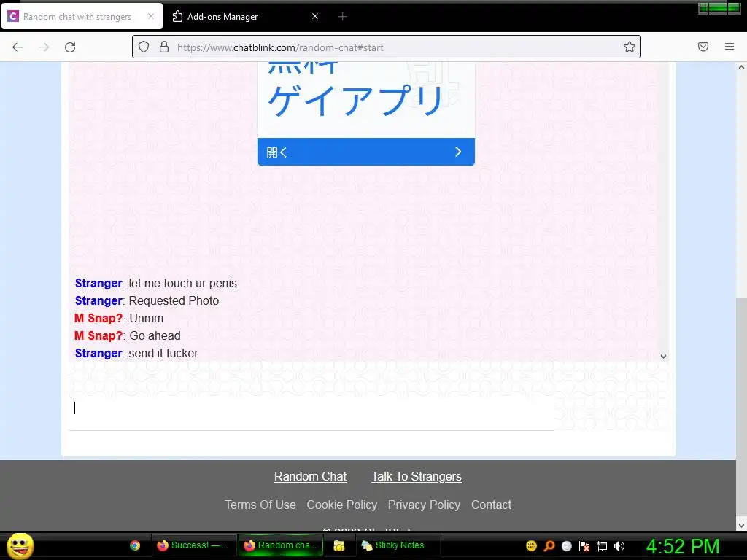The image size is (747, 560).
Task: Select the 'Random cha...' Firefox taskbar button
Action: coord(281,545)
